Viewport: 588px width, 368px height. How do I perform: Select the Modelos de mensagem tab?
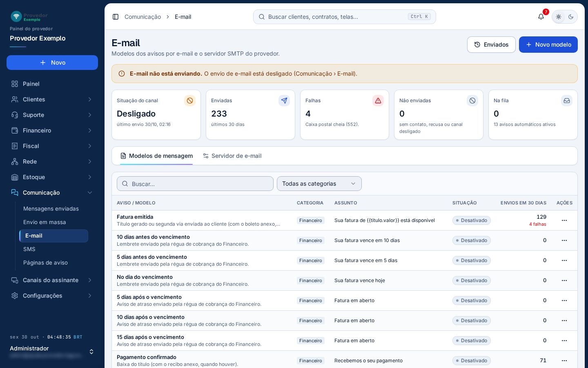tap(156, 156)
